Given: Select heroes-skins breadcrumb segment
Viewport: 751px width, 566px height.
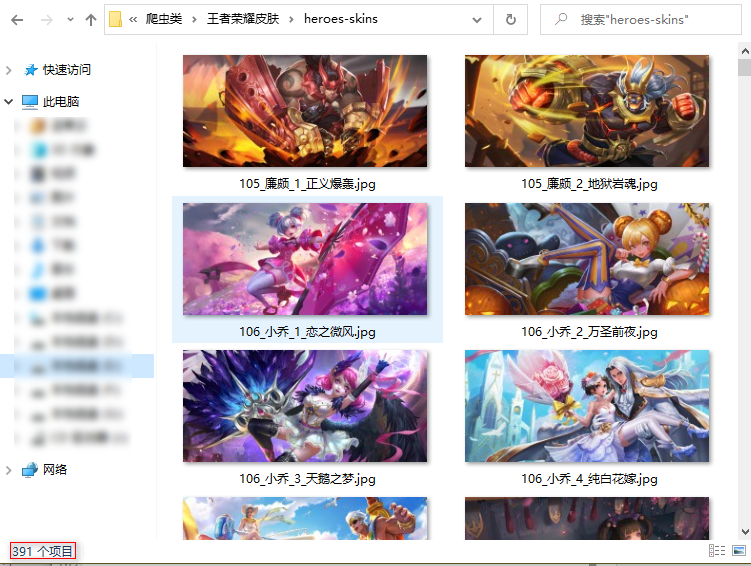Looking at the screenshot, I should click(341, 19).
